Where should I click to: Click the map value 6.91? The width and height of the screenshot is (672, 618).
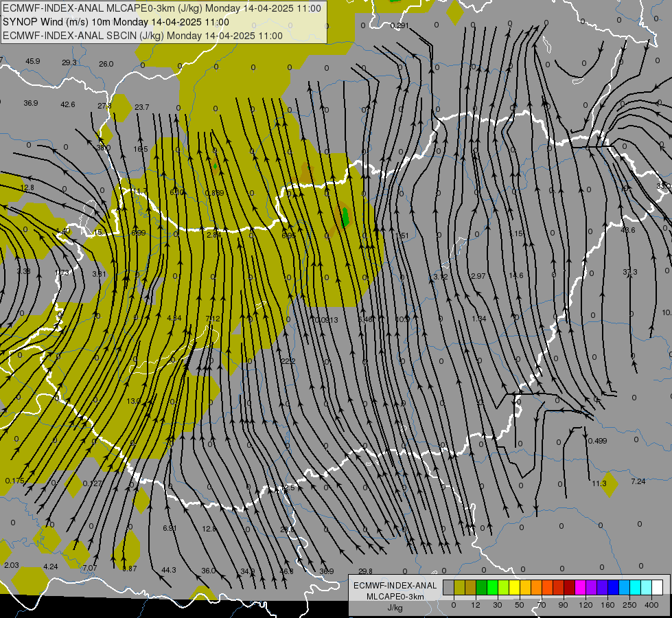click(170, 528)
